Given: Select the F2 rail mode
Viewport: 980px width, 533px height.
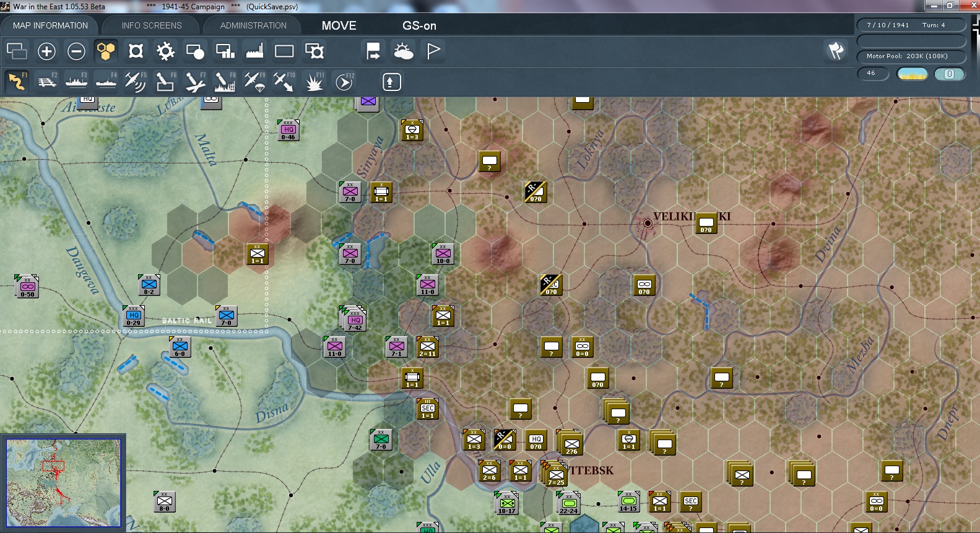Looking at the screenshot, I should point(47,81).
